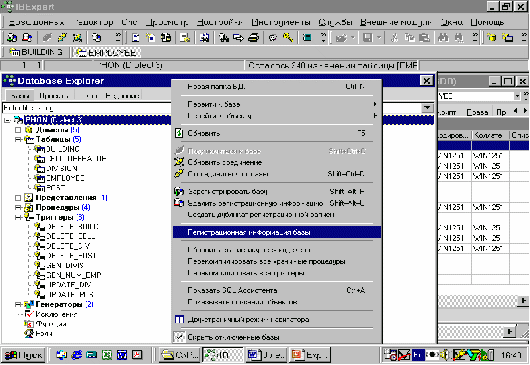Select the Генераторы (2) node
The width and height of the screenshot is (530, 365).
64,305
